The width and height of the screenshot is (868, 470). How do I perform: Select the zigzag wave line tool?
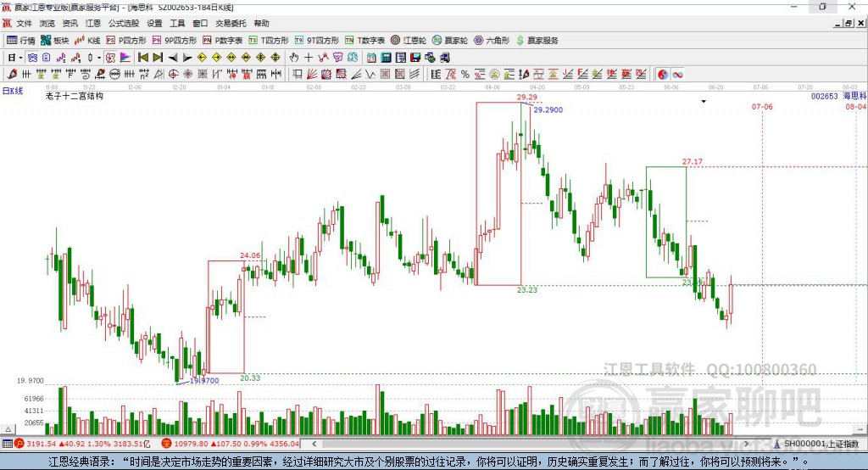(323, 58)
